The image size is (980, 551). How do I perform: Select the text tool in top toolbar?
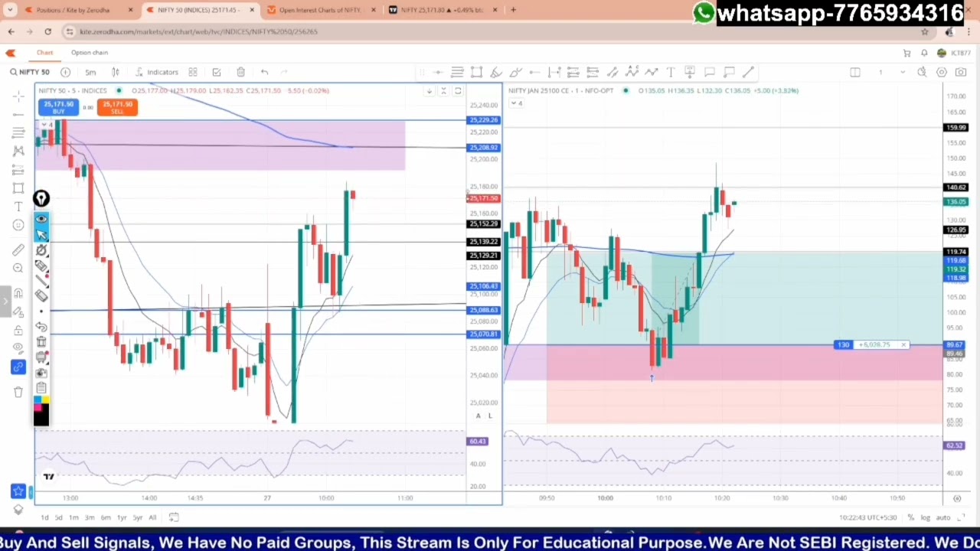tap(671, 72)
